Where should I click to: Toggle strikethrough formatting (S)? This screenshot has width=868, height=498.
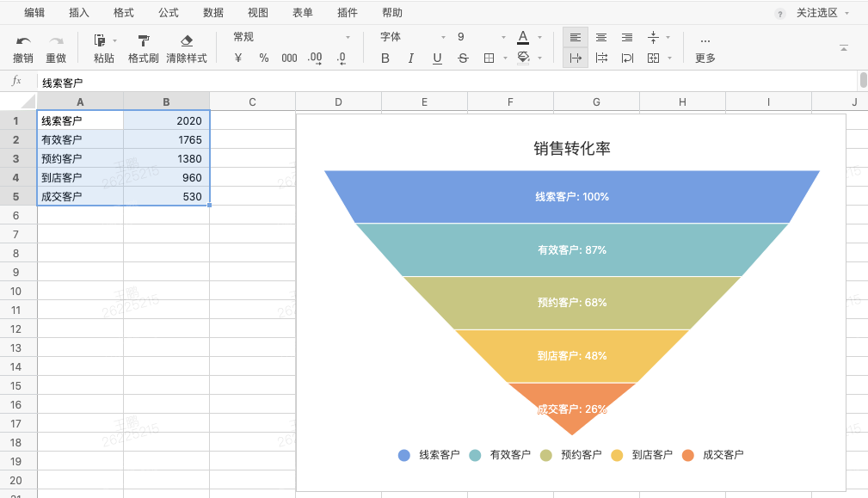point(464,58)
